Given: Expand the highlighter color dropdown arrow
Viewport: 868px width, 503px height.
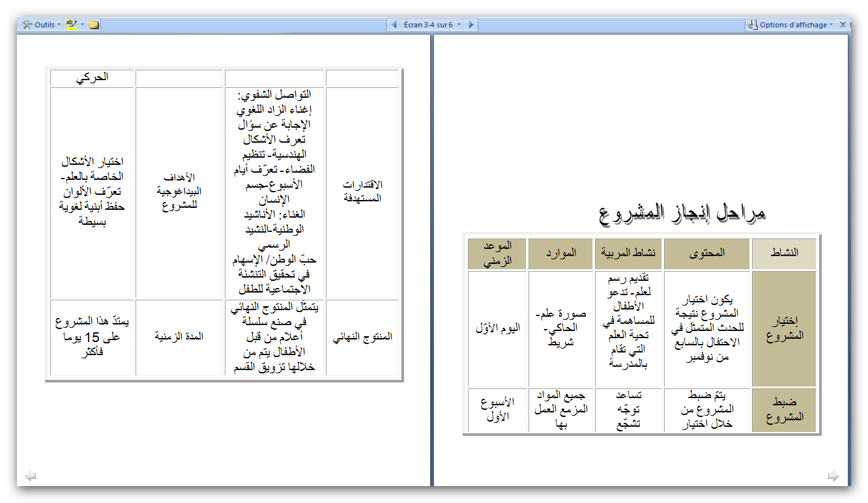Looking at the screenshot, I should pyautogui.click(x=82, y=25).
